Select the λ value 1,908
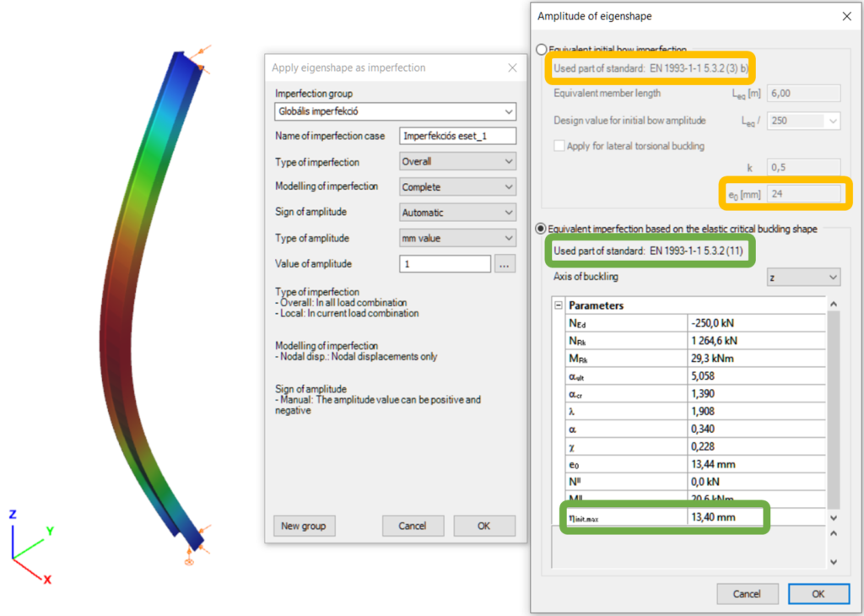The height and width of the screenshot is (616, 864). [x=757, y=412]
